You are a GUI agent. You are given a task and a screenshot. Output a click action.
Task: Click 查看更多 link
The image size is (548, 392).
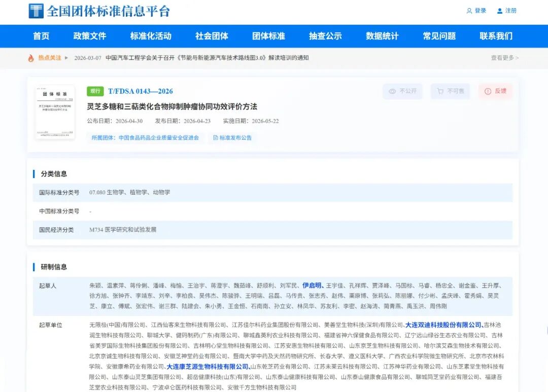point(505,58)
